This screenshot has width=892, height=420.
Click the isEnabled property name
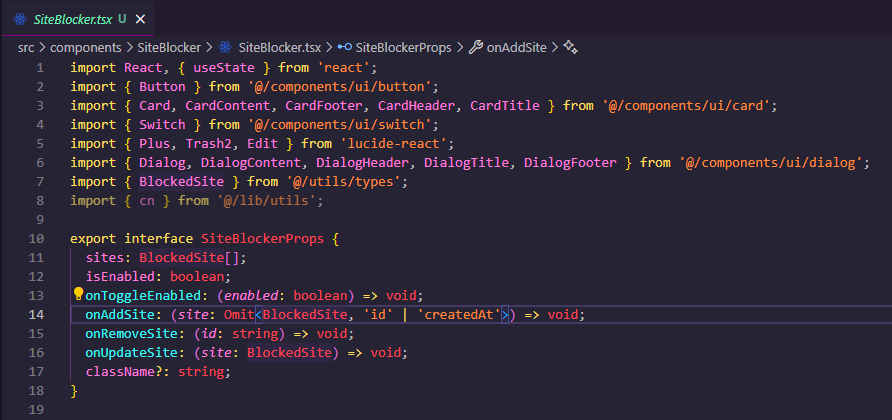click(x=120, y=277)
